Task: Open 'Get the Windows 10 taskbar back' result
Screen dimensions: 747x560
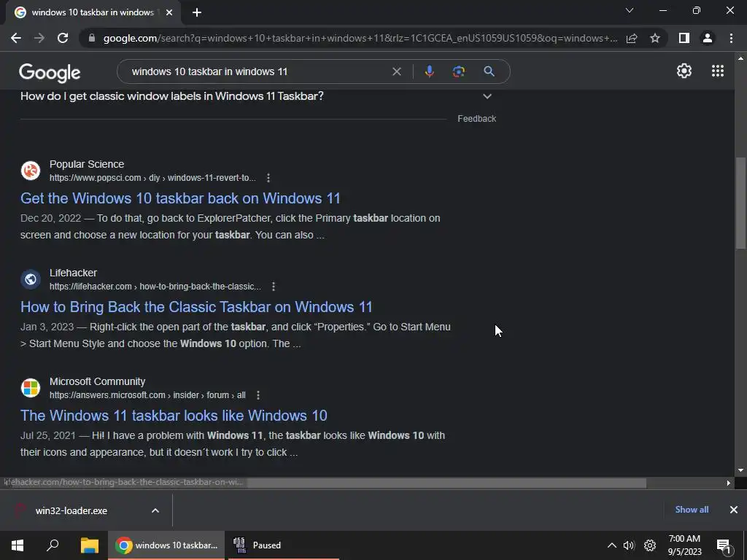Action: (x=180, y=198)
